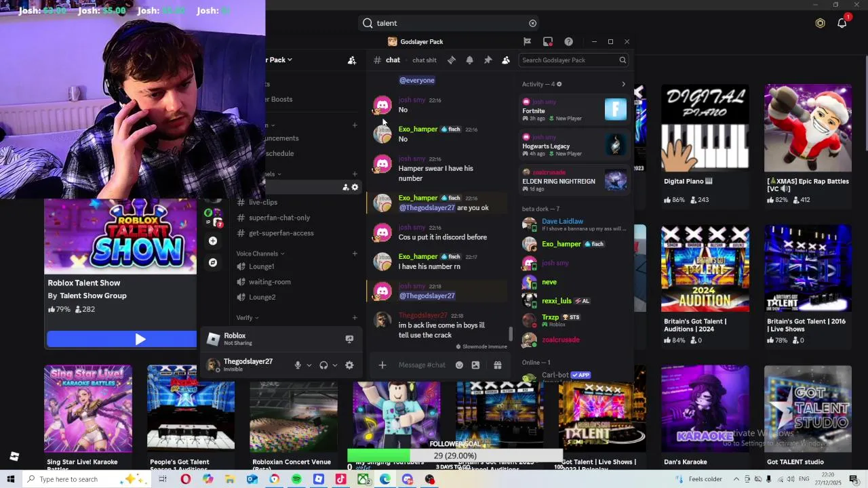Open Epic Rap Battles game thumbnail
The width and height of the screenshot is (868, 488).
coord(808,128)
